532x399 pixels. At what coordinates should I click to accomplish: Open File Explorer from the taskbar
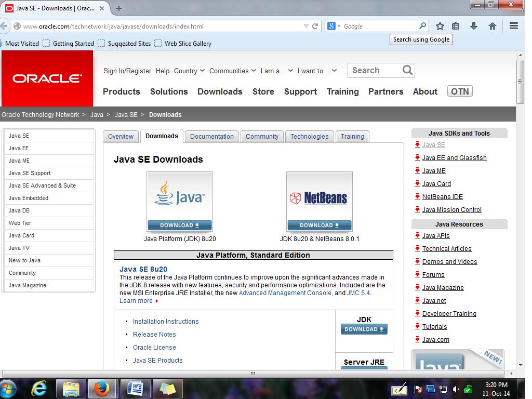click(x=71, y=389)
